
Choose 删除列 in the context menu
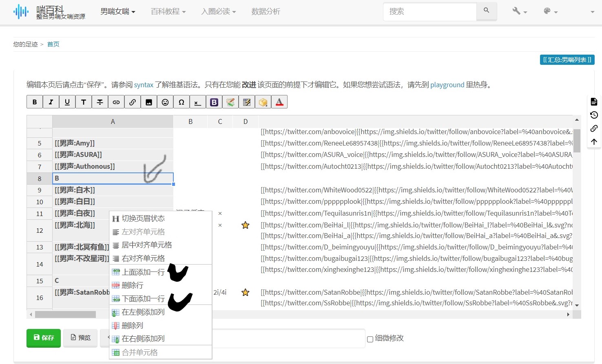133,325
